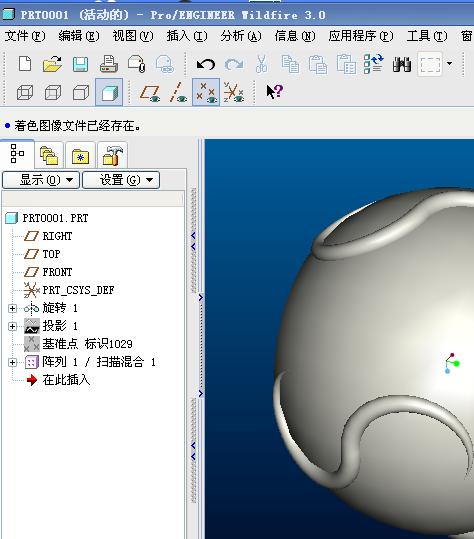Viewport: 474px width, 539px height.
Task: Click the copy icon
Action: [290, 64]
